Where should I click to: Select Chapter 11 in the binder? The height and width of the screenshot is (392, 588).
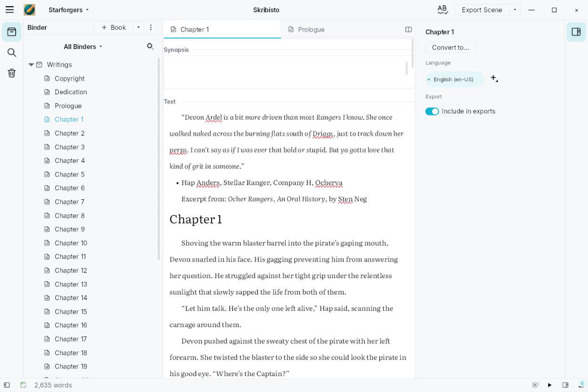point(71,256)
